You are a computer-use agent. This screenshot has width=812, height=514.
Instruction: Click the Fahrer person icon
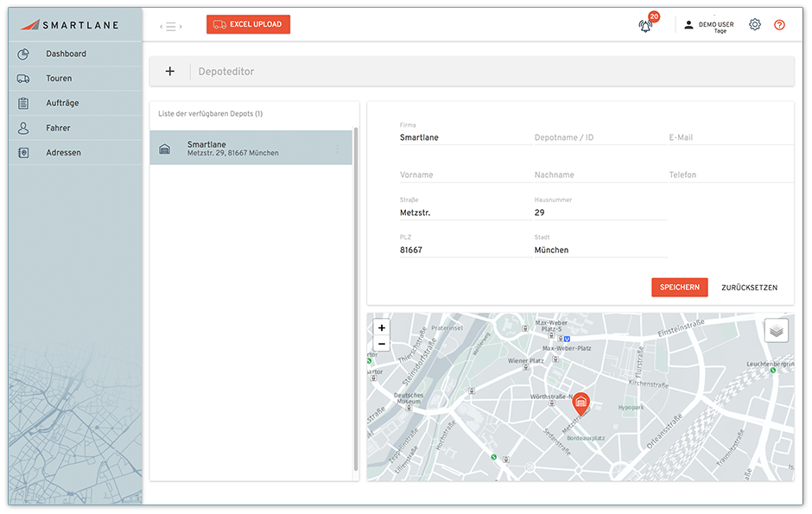pyautogui.click(x=23, y=128)
